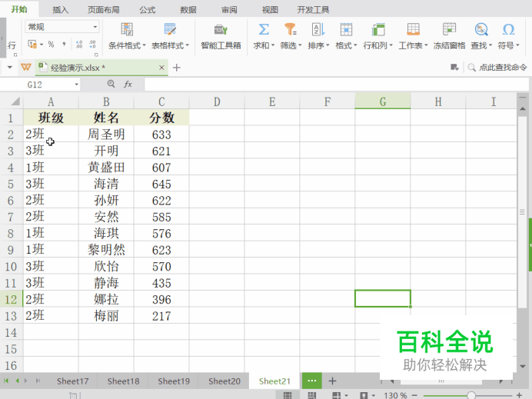Expand the 排序 dropdown arrow

coord(328,45)
